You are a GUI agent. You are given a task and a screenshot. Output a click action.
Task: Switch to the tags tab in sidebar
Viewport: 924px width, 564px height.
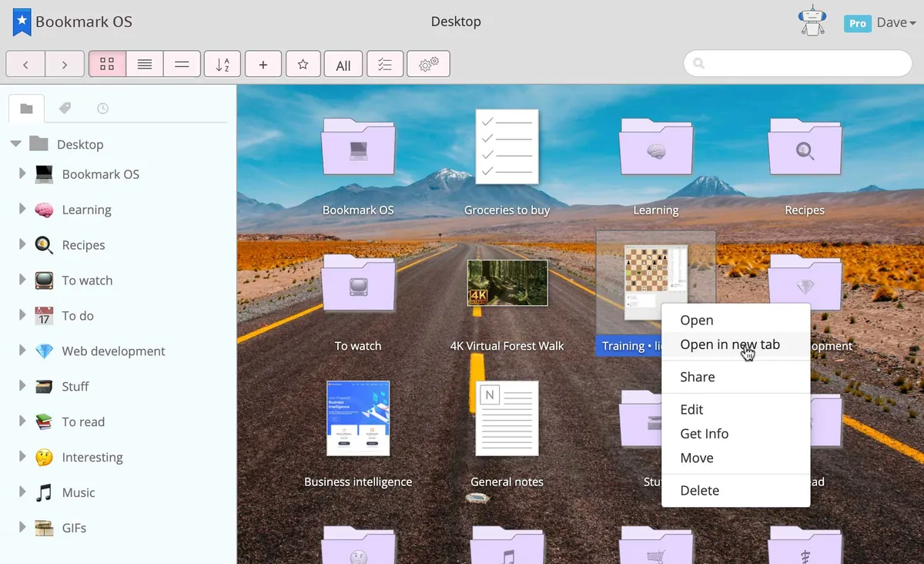65,109
